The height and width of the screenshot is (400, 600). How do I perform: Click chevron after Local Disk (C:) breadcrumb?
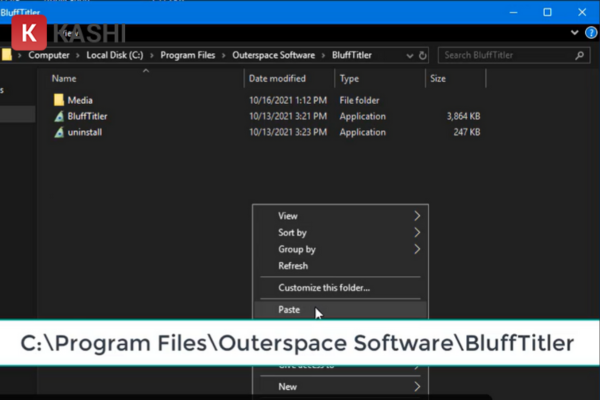tap(152, 56)
